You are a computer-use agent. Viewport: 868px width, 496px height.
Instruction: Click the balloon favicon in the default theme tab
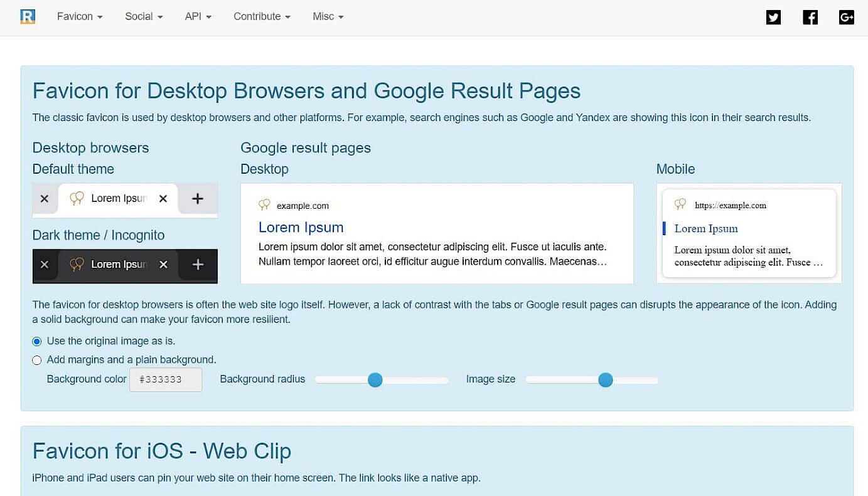click(77, 198)
